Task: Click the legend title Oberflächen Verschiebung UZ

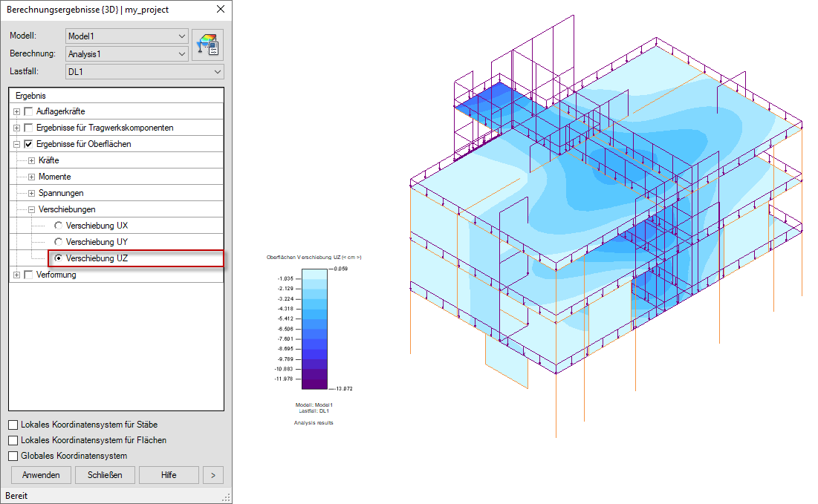Action: (314, 258)
